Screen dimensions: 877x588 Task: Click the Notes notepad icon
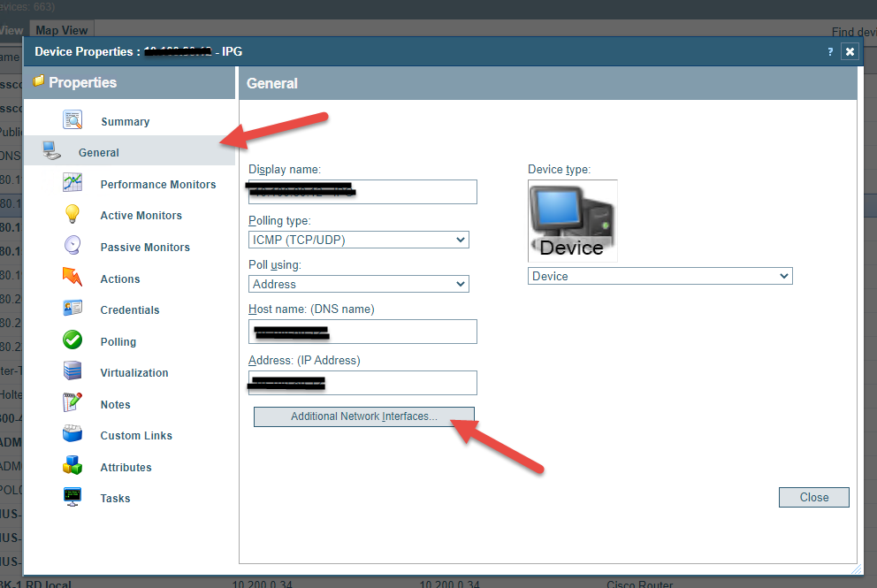point(72,402)
